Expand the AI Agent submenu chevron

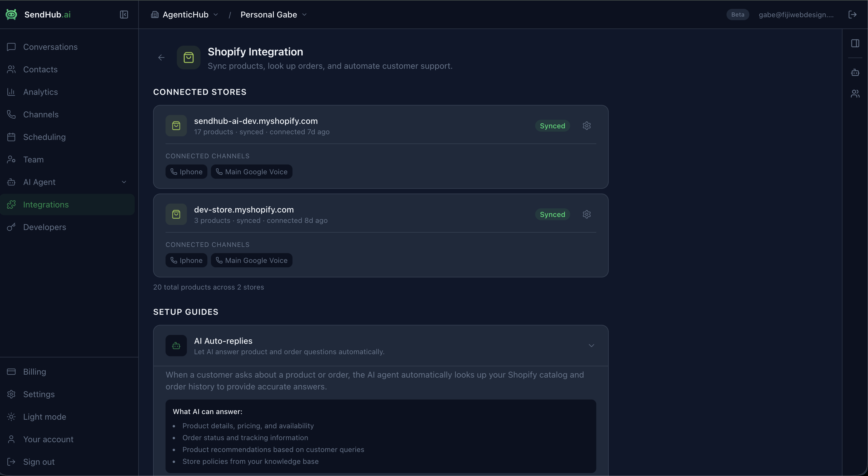(x=124, y=182)
